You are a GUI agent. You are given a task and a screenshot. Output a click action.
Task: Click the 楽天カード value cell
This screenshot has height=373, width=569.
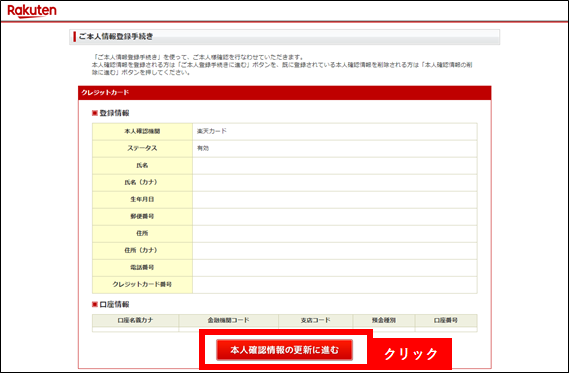335,131
